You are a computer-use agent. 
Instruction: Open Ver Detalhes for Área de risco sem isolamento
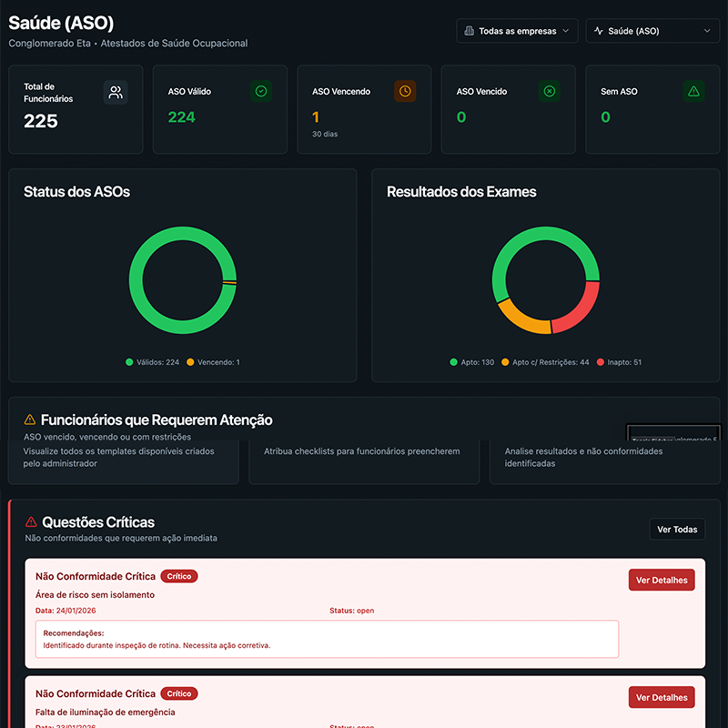coord(662,581)
